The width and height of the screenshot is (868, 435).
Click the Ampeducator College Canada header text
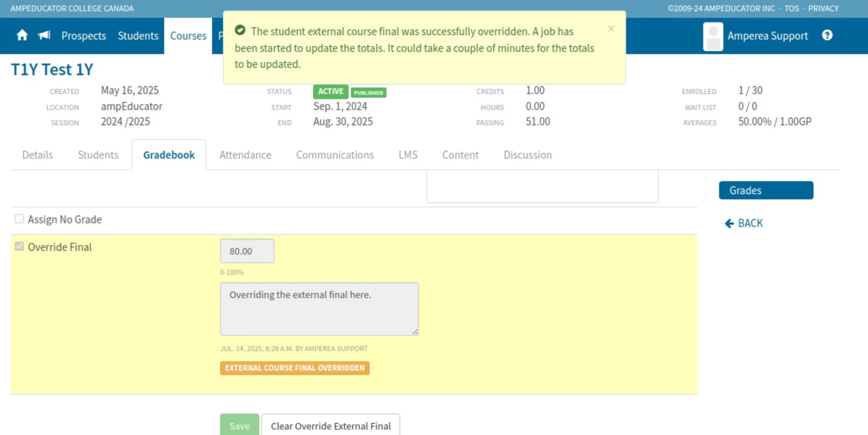click(x=72, y=8)
